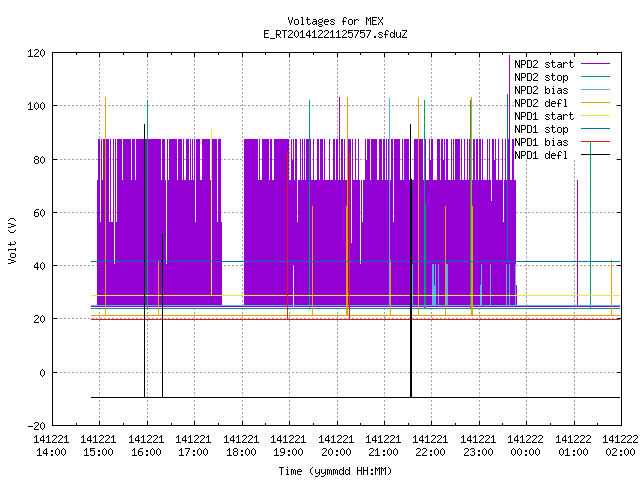Click the orange NPD2 defl legend line sample
Screen dimensions: 640x480
[x=595, y=103]
